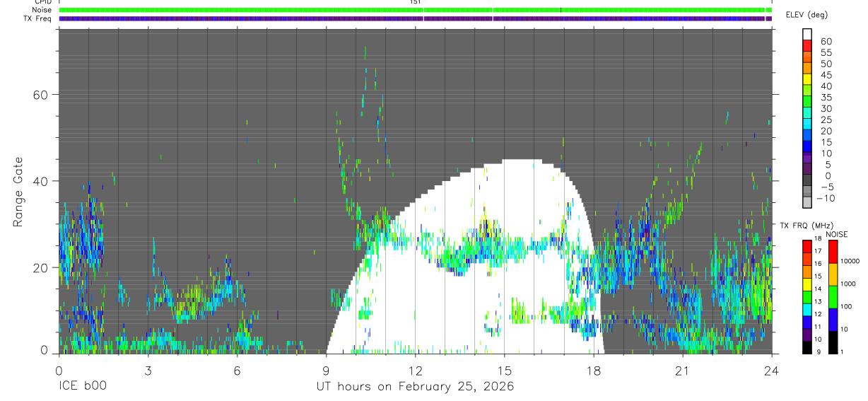Click the blue 10–100 segment of NOISE colorbar
Screen dimensions: 868x401
tap(833, 319)
